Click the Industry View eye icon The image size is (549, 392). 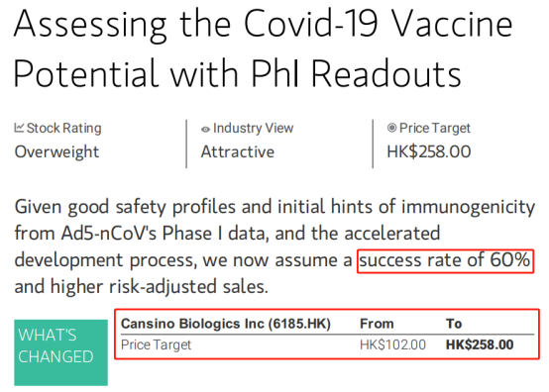click(x=205, y=130)
